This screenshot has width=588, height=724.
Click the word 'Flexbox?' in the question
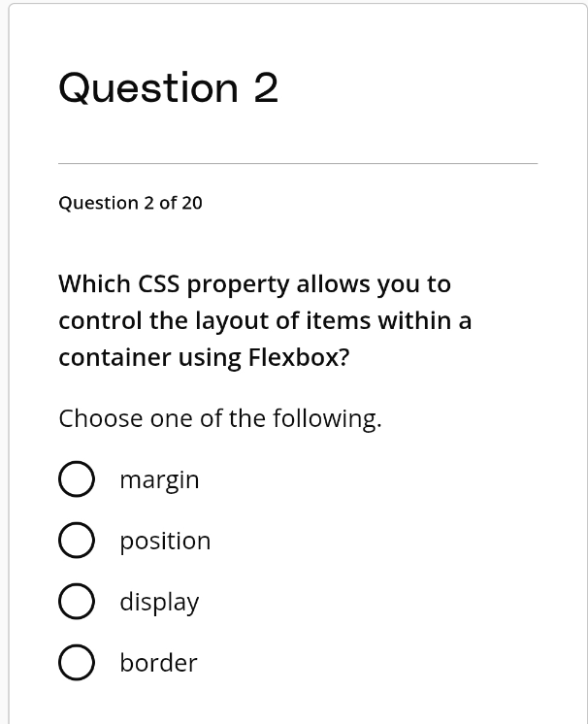[299, 357]
